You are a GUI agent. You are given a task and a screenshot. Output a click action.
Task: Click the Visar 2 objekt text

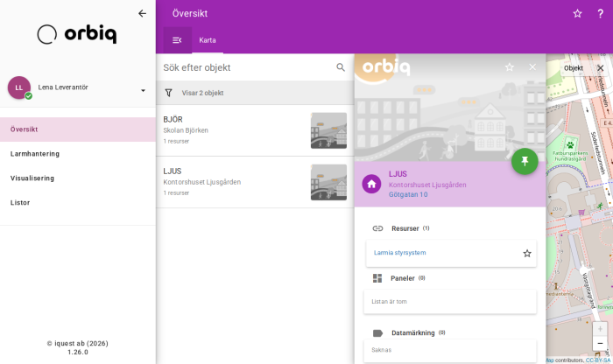point(202,93)
